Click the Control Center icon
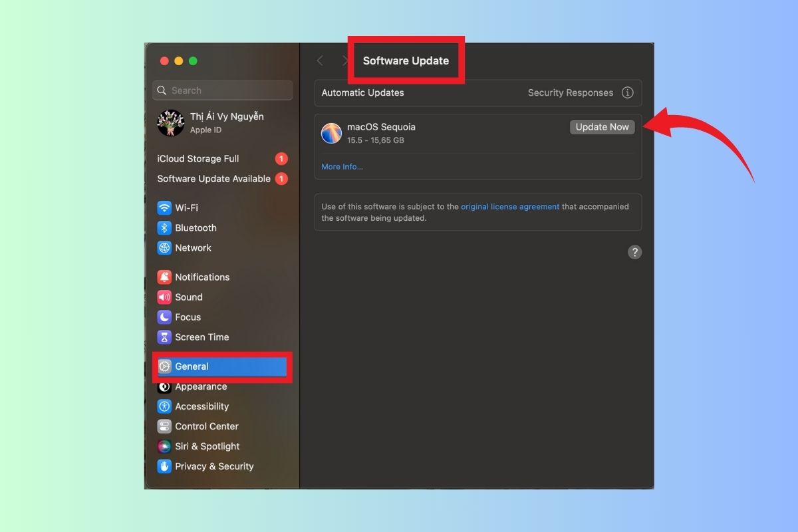The width and height of the screenshot is (798, 532). [x=164, y=426]
